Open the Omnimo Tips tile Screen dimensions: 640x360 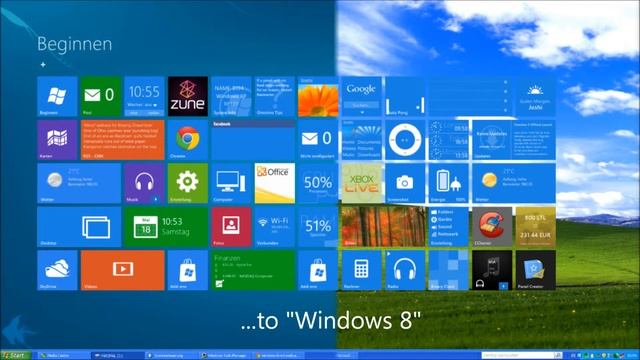(275, 96)
